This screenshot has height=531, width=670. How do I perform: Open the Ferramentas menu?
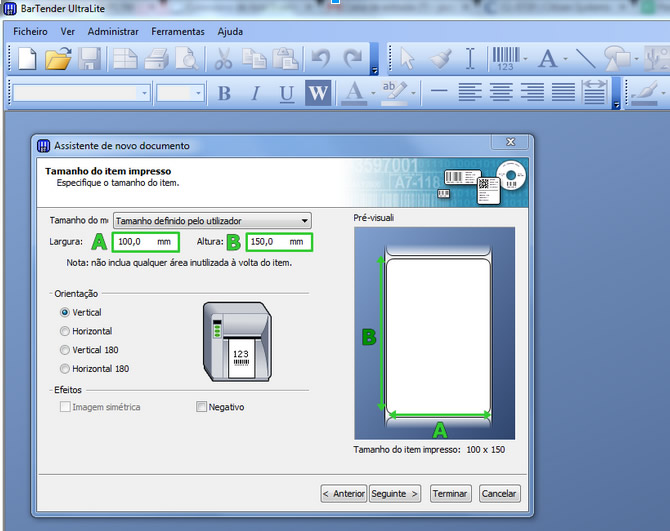[178, 31]
